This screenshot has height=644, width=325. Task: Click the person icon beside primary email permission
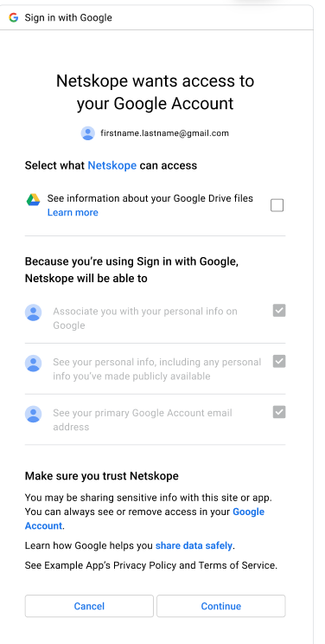click(x=33, y=414)
